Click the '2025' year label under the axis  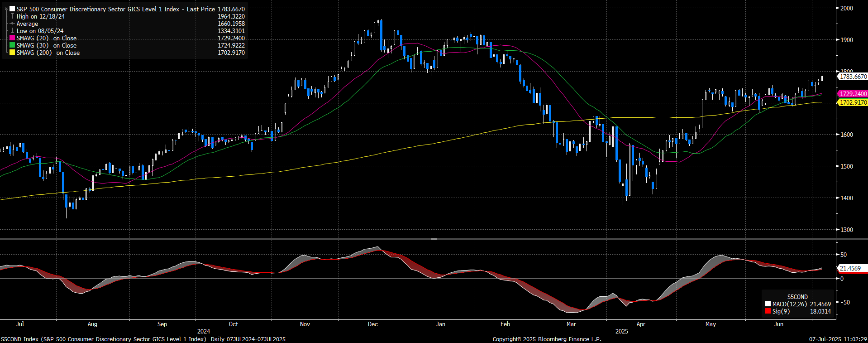pyautogui.click(x=622, y=331)
